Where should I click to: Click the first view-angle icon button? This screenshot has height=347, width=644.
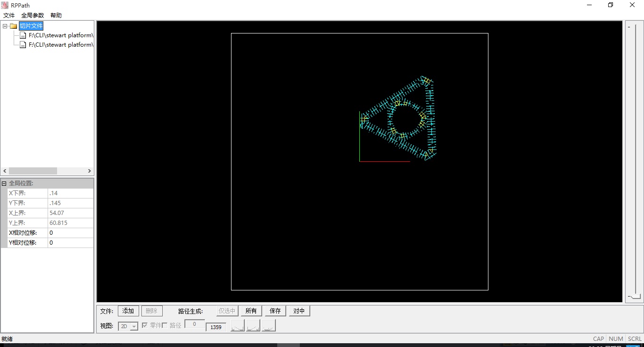pos(238,325)
